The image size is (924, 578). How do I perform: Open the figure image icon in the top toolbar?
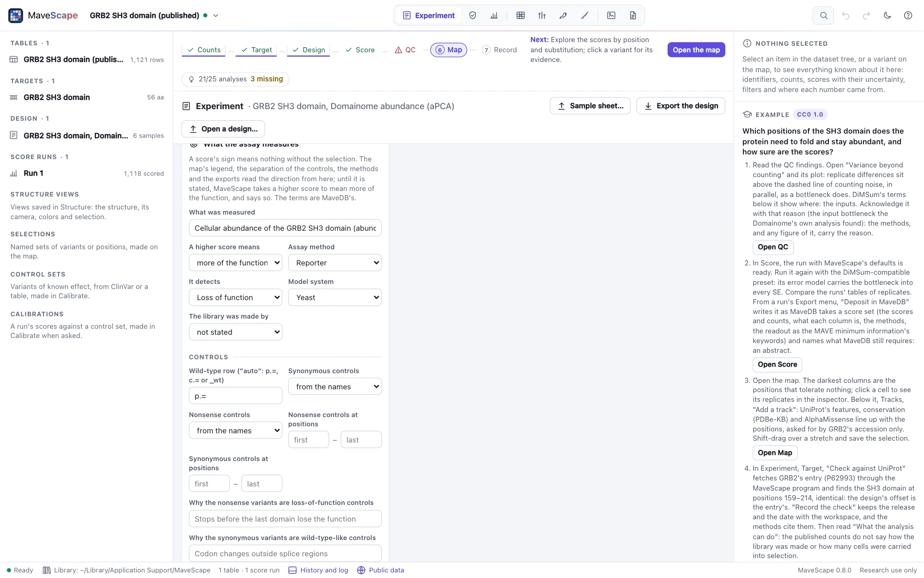click(611, 15)
